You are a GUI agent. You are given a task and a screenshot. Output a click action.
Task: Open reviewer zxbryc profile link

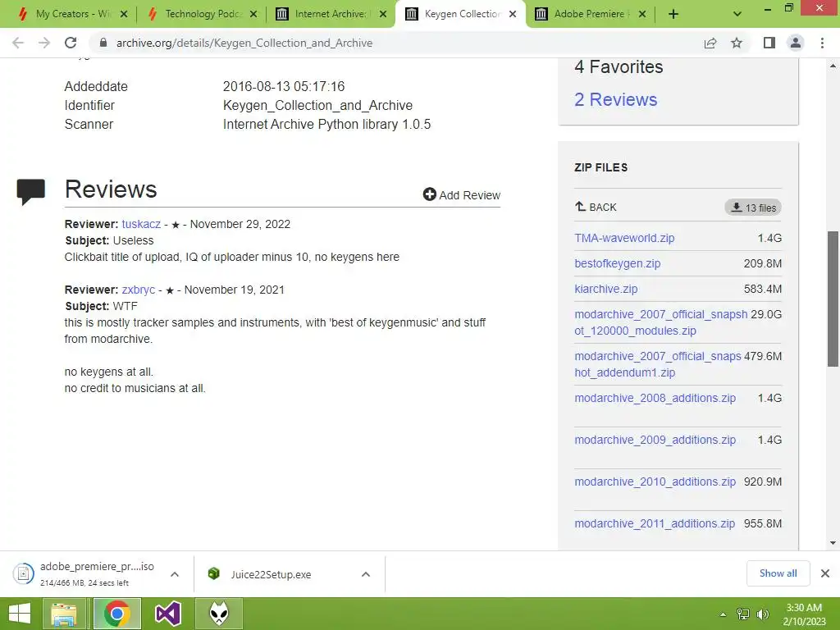[138, 290]
